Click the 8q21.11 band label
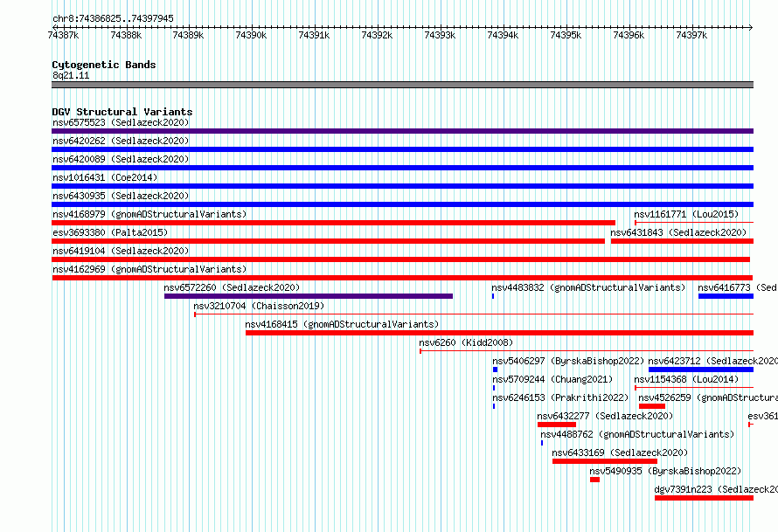778x532 pixels. point(71,75)
